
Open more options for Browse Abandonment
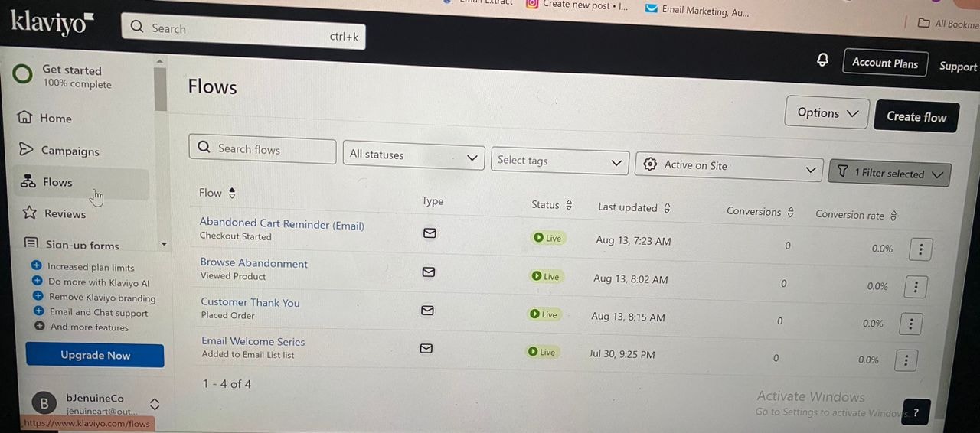point(916,287)
